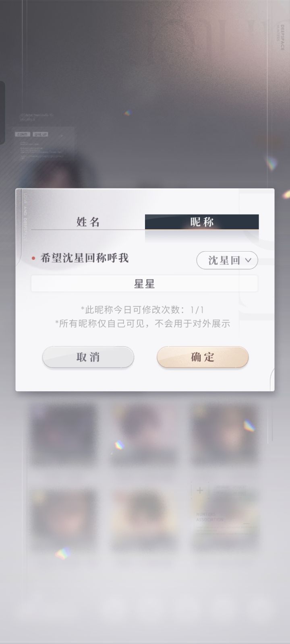The height and width of the screenshot is (644, 290).
Task: Click the red bullet before 希望沈星回称呼我
Action: pos(33,258)
